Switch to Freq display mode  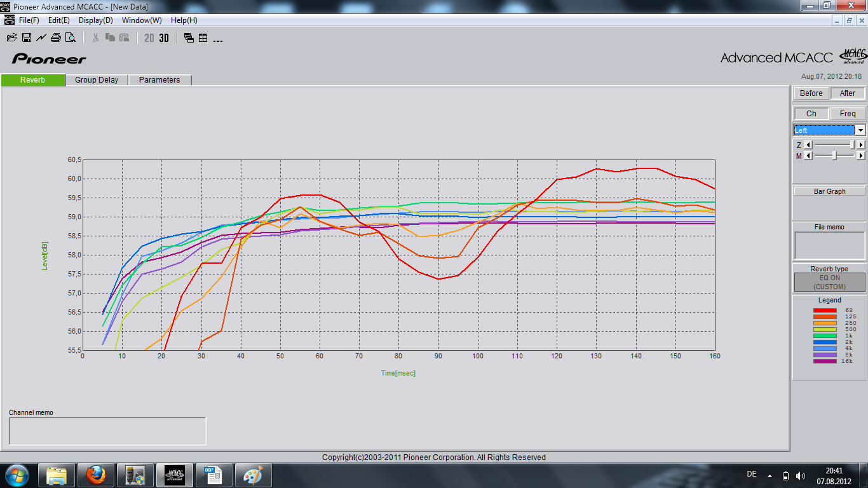pyautogui.click(x=847, y=114)
